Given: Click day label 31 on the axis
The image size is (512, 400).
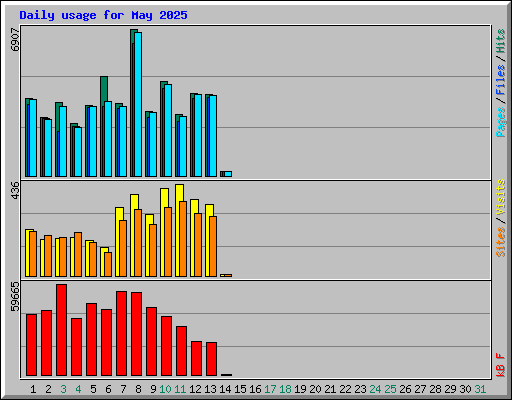Looking at the screenshot, I should (480, 389).
